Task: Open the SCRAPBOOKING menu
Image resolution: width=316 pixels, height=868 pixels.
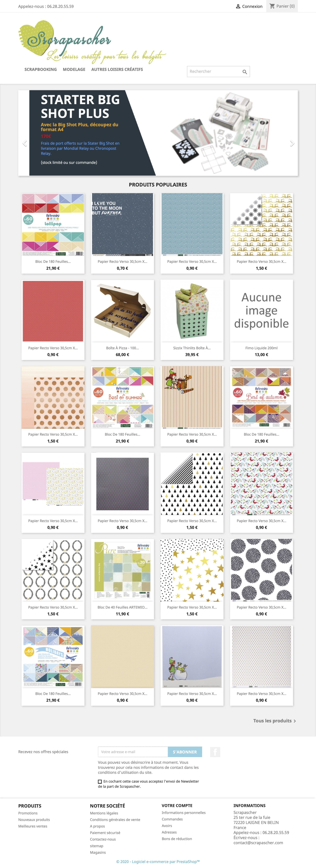Action: tap(40, 69)
